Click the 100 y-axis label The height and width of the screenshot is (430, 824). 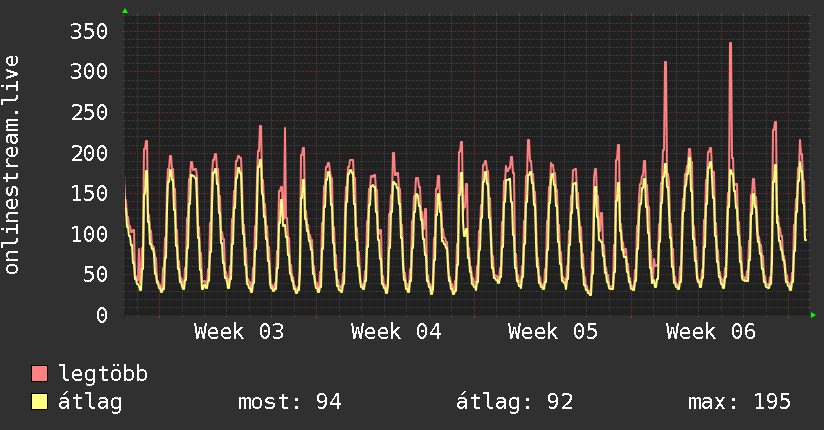pos(90,234)
